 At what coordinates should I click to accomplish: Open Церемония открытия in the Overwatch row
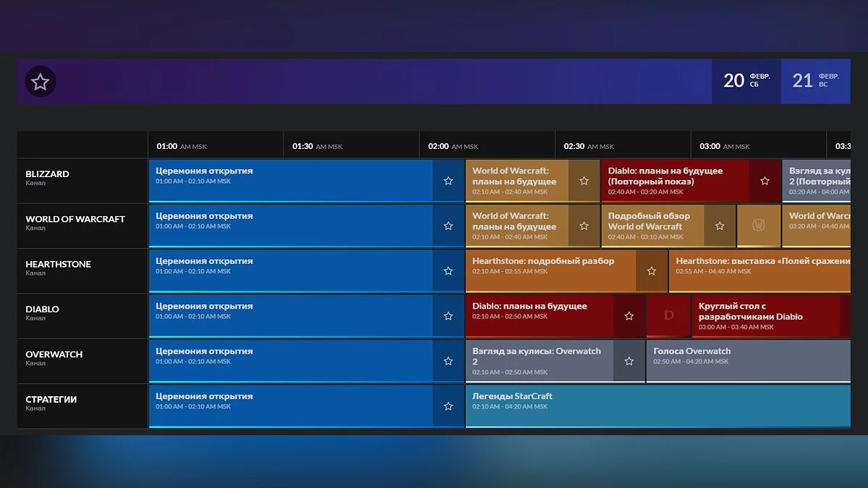pos(291,361)
